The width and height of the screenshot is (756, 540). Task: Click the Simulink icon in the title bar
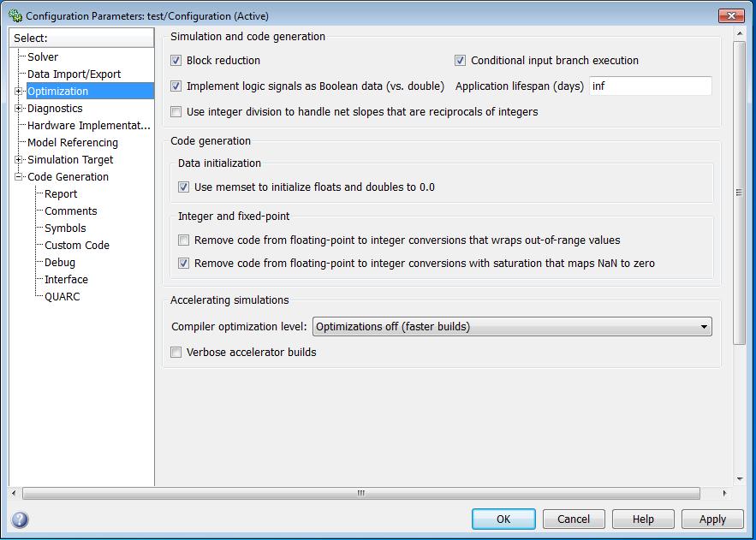[15, 15]
